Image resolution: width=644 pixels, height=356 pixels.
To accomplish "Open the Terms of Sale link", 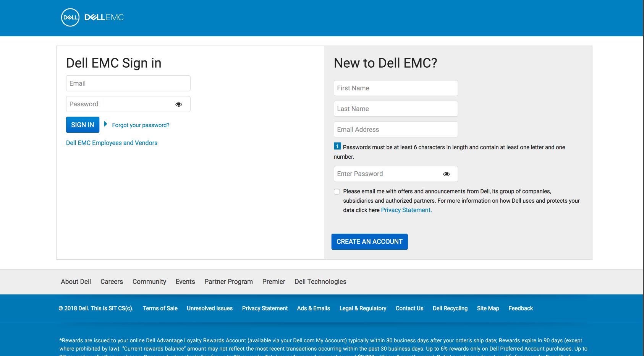I will [x=160, y=308].
